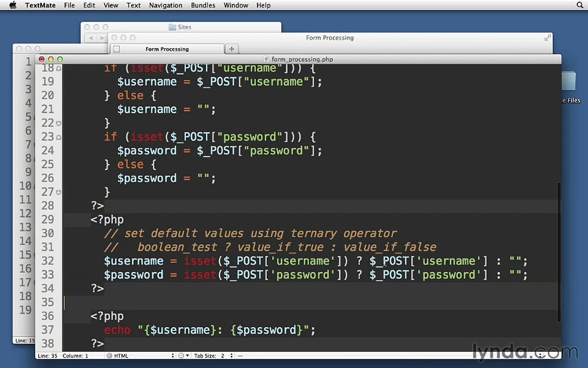Open the Window menu
The width and height of the screenshot is (588, 368).
tap(236, 5)
